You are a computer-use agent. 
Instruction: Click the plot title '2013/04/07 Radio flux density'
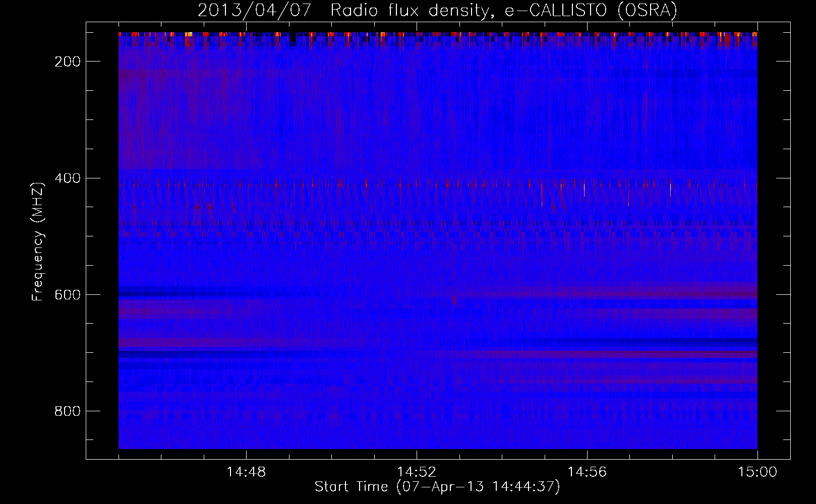click(438, 10)
